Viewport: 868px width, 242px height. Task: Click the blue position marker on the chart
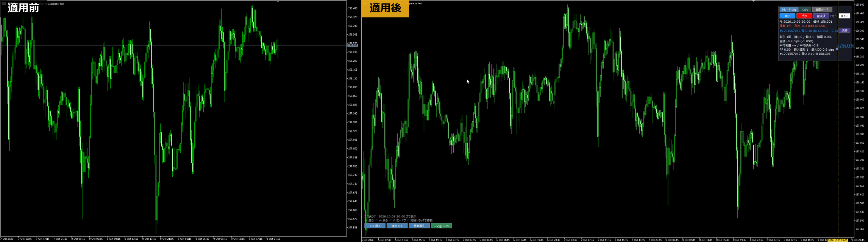pos(837,48)
